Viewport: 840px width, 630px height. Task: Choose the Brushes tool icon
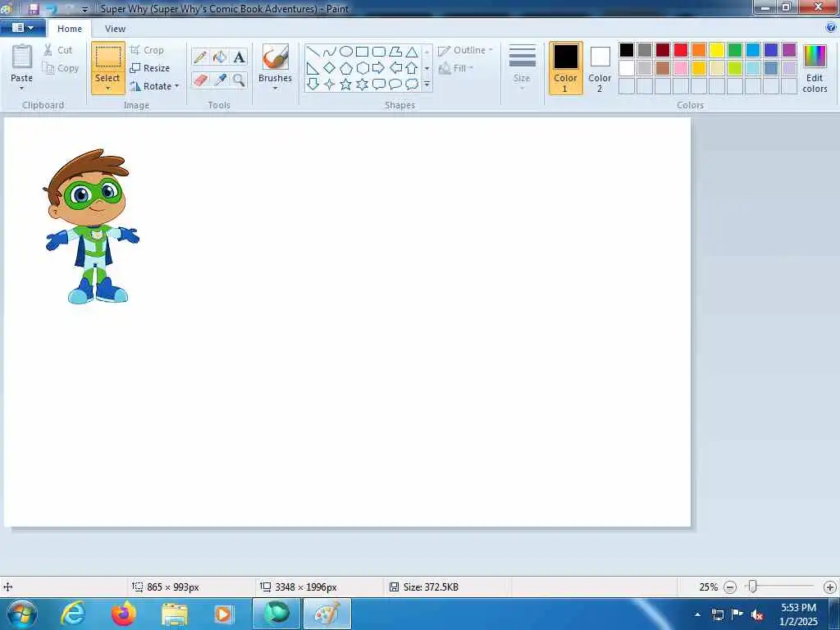pyautogui.click(x=276, y=57)
